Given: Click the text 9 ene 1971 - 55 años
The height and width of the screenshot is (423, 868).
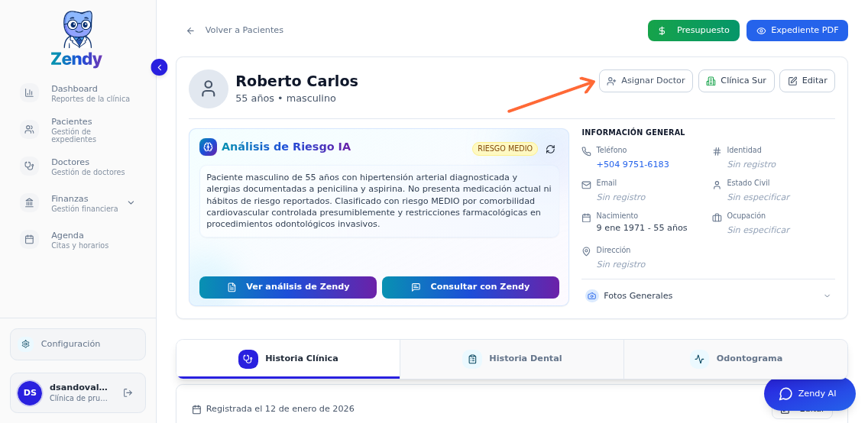Looking at the screenshot, I should pos(642,228).
